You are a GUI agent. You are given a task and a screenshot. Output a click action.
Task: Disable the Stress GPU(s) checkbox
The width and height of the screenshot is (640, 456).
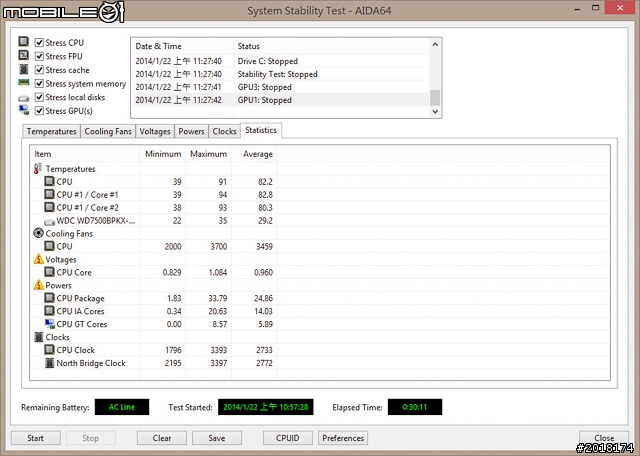[39, 111]
